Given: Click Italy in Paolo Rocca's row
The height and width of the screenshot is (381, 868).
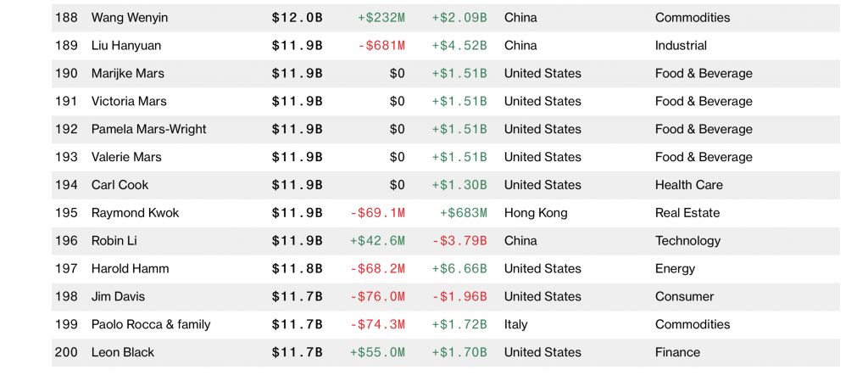Looking at the screenshot, I should coord(515,325).
